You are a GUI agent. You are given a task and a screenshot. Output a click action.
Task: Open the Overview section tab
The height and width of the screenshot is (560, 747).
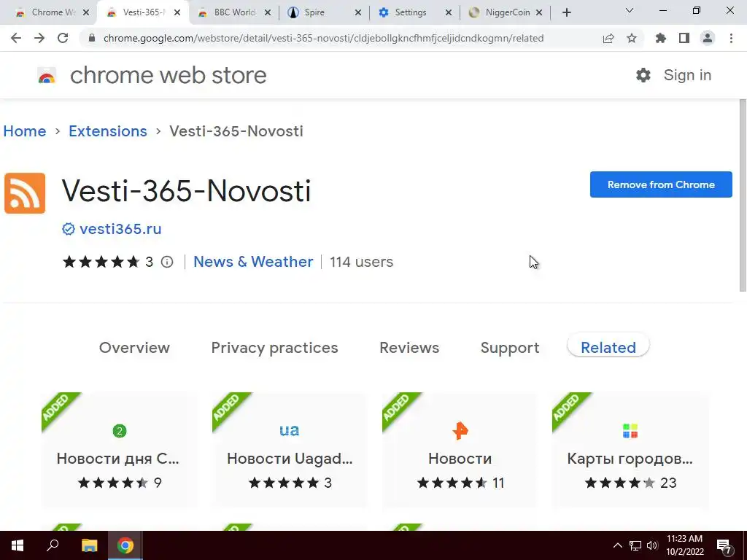point(134,348)
